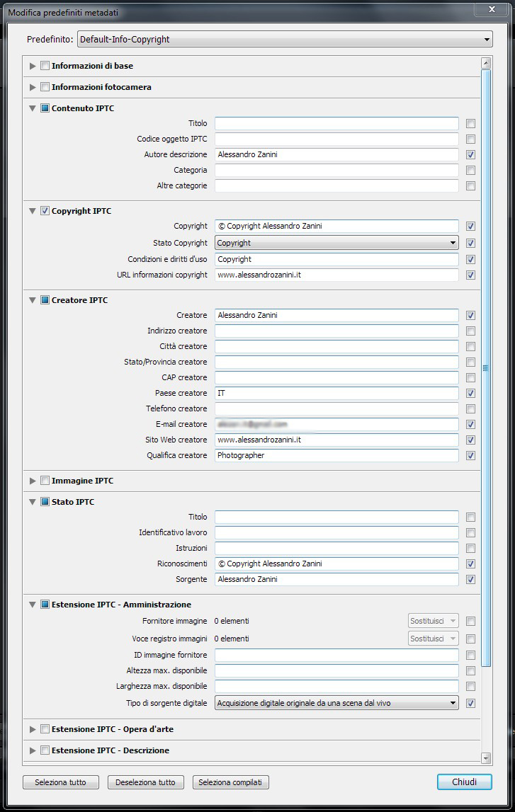The height and width of the screenshot is (812, 515).
Task: Open Tipo di sorgente digitale dropdown
Action: click(x=336, y=703)
